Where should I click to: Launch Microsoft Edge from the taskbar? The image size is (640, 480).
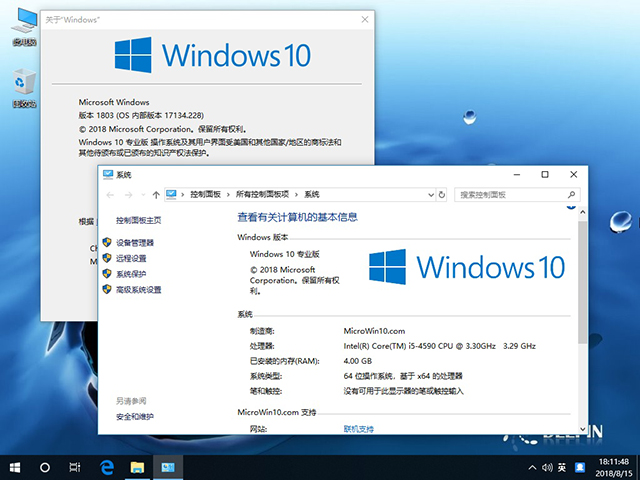click(107, 467)
